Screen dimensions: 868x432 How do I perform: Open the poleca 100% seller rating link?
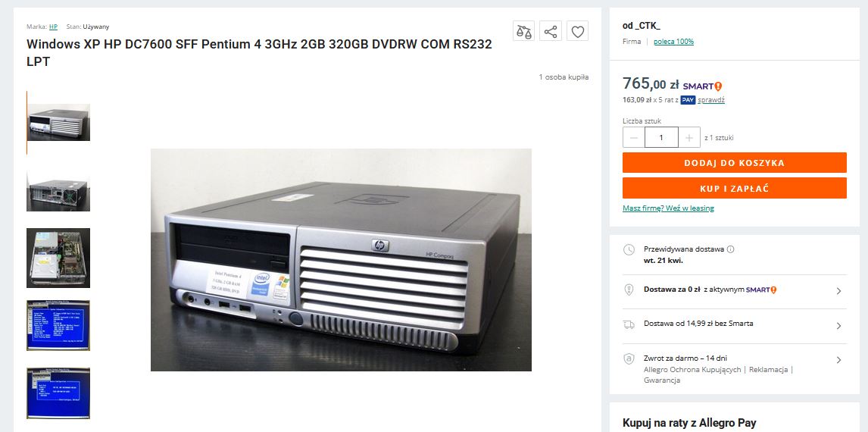pyautogui.click(x=673, y=42)
